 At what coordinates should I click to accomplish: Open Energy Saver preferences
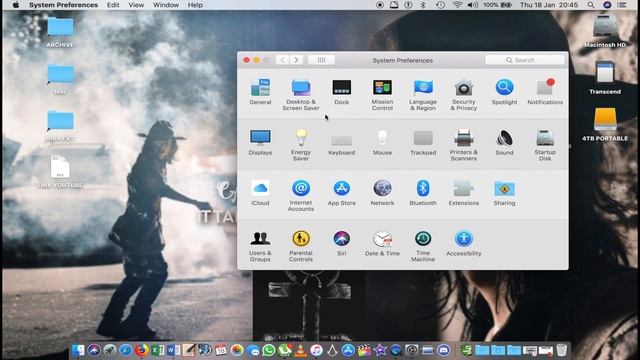(301, 145)
